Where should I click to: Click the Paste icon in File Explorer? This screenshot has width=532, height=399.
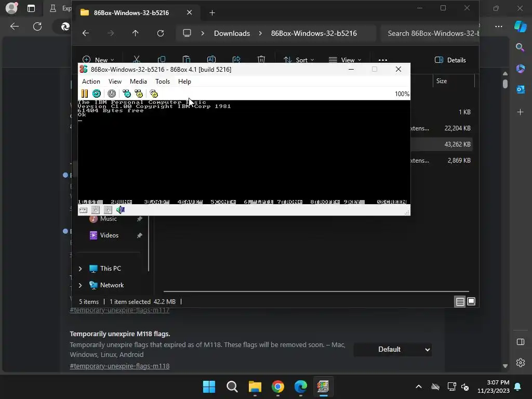coord(187,60)
